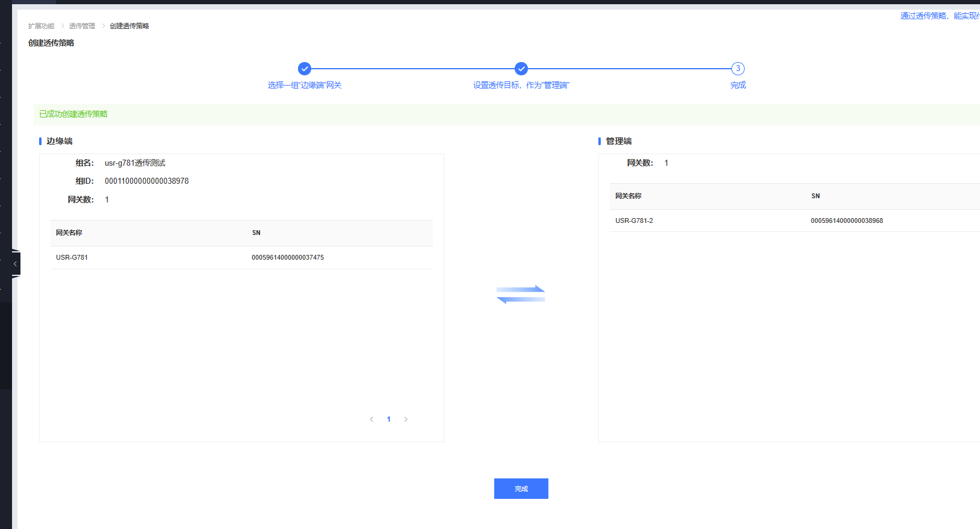This screenshot has width=980, height=529.
Task: Click the 设置透传目标 step label
Action: pyautogui.click(x=521, y=85)
